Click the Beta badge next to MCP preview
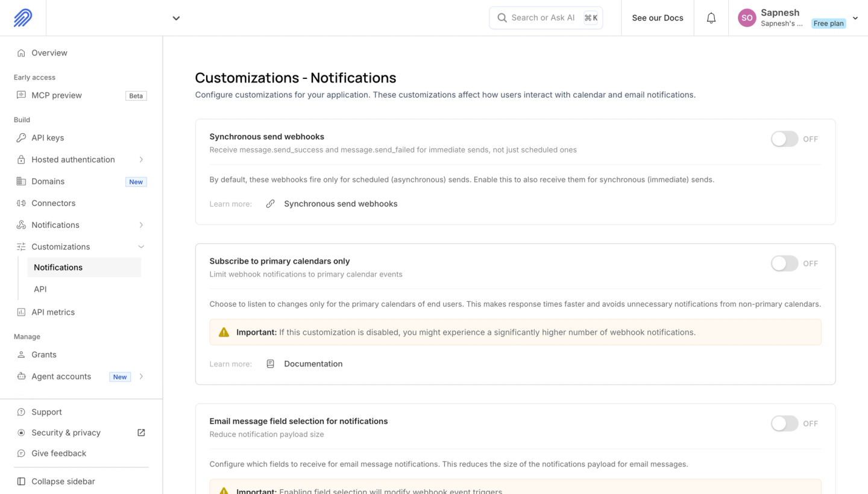Image resolution: width=868 pixels, height=494 pixels. click(x=136, y=96)
